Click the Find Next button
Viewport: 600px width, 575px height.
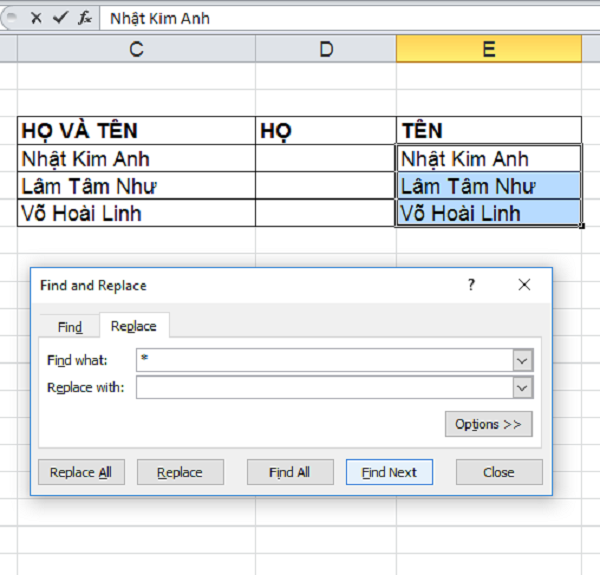pyautogui.click(x=389, y=472)
